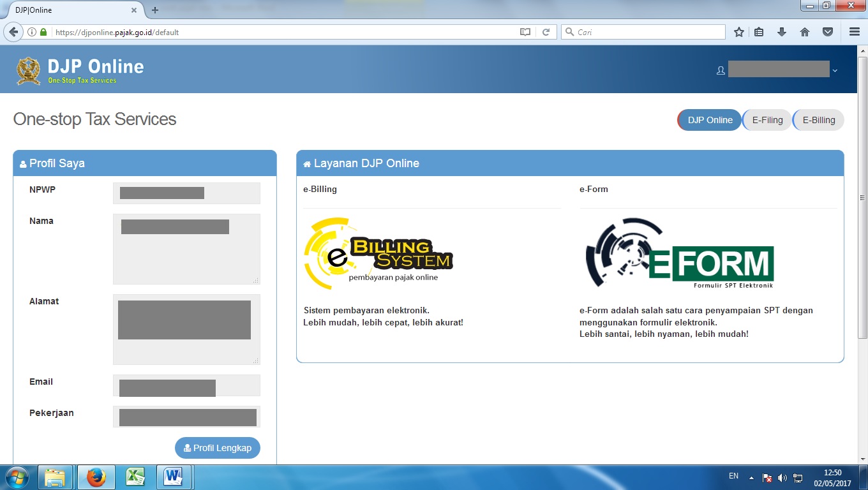Click the network tray icon
Viewport: 868px width, 490px height.
pyautogui.click(x=797, y=477)
